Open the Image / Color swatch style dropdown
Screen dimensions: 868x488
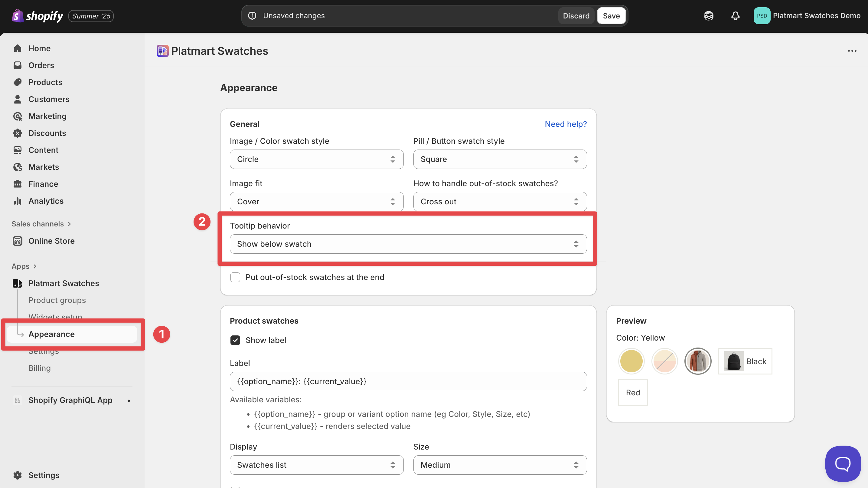click(x=316, y=159)
